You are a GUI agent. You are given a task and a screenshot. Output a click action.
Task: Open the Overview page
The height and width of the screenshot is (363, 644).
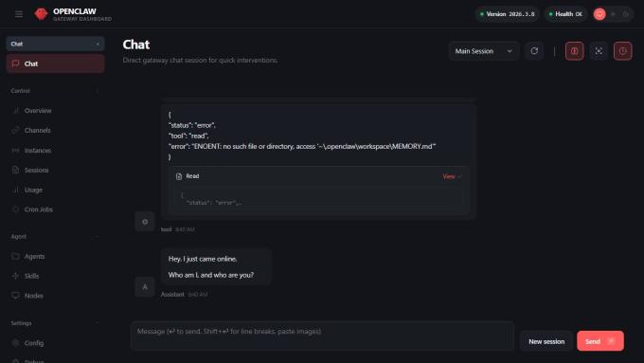(55, 111)
